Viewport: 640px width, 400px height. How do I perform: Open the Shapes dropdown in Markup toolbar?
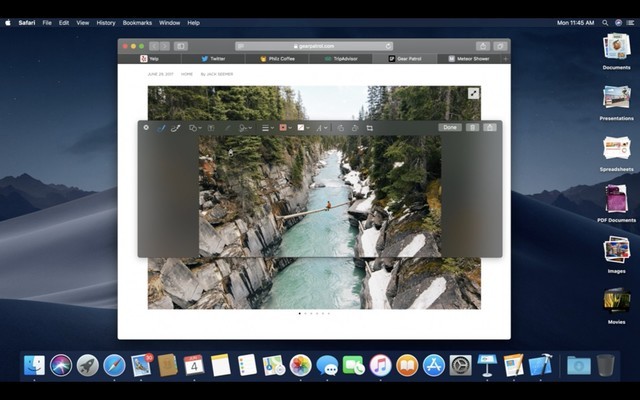click(195, 128)
